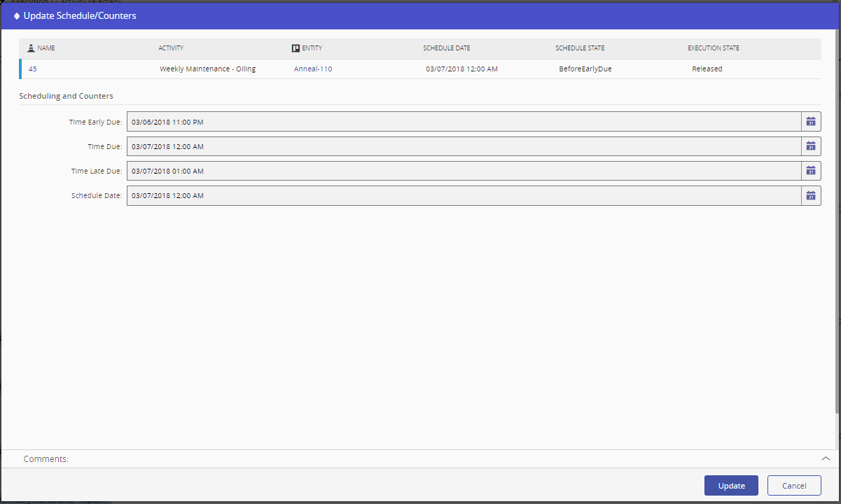The width and height of the screenshot is (841, 504).
Task: Expand the Comments section chevron
Action: pyautogui.click(x=826, y=458)
